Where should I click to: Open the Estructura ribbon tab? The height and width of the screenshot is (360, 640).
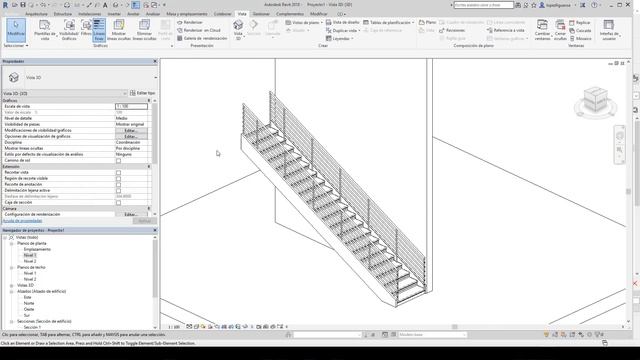63,14
